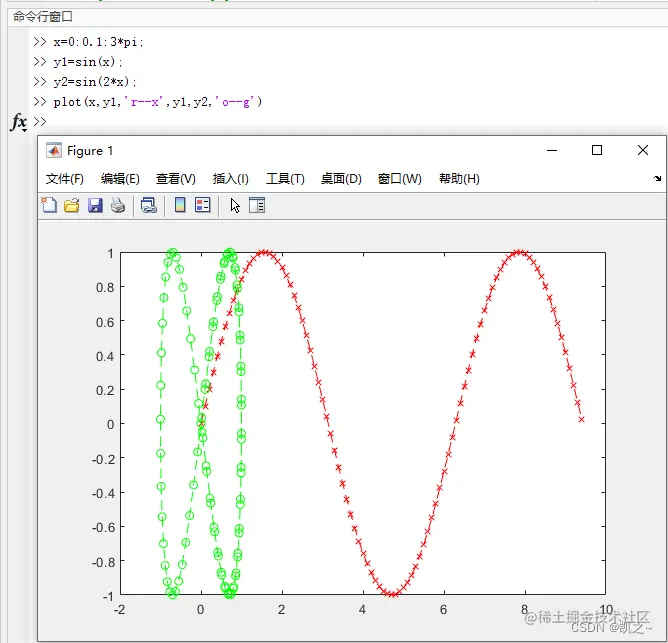Click the x-axis tick label 4
The image size is (668, 643).
[x=362, y=610]
